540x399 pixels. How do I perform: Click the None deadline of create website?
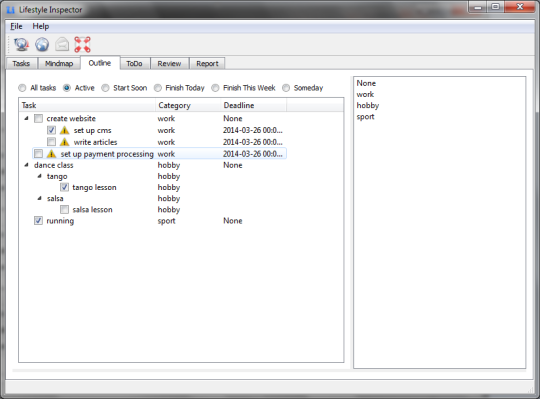click(x=232, y=118)
